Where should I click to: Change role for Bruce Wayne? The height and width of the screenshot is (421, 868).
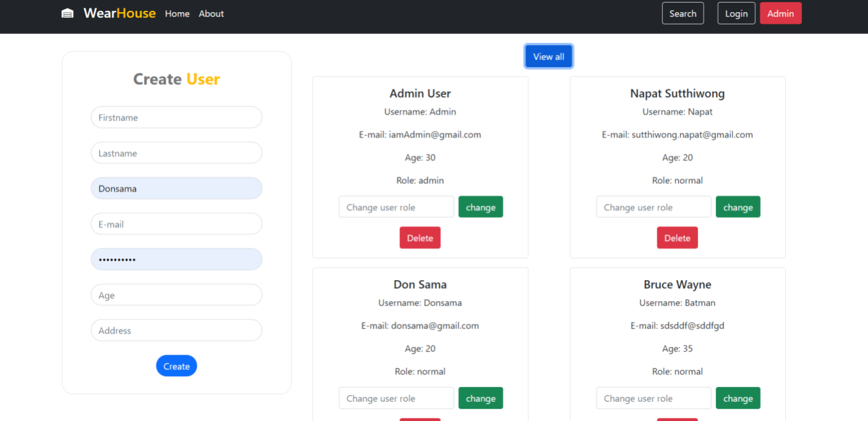pyautogui.click(x=738, y=398)
